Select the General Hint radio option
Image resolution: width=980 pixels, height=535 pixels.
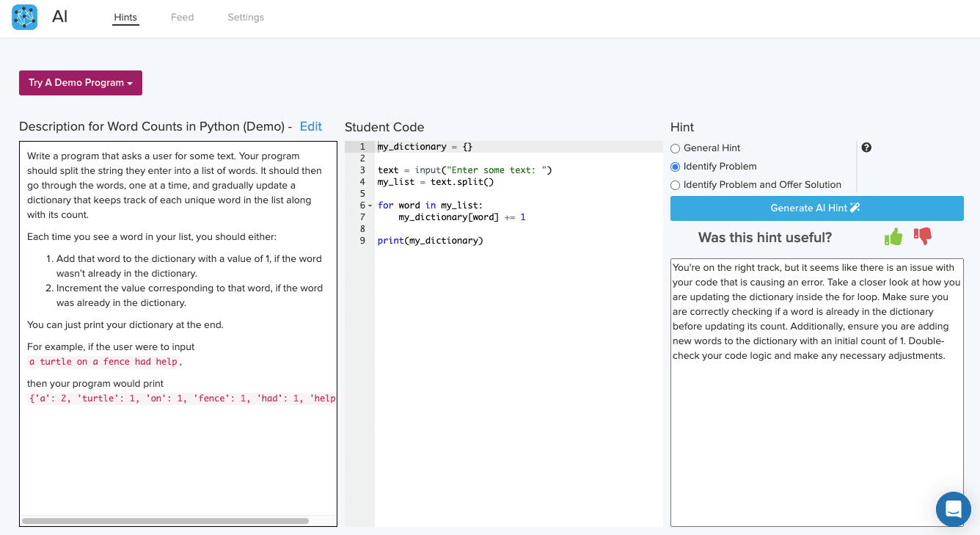675,148
